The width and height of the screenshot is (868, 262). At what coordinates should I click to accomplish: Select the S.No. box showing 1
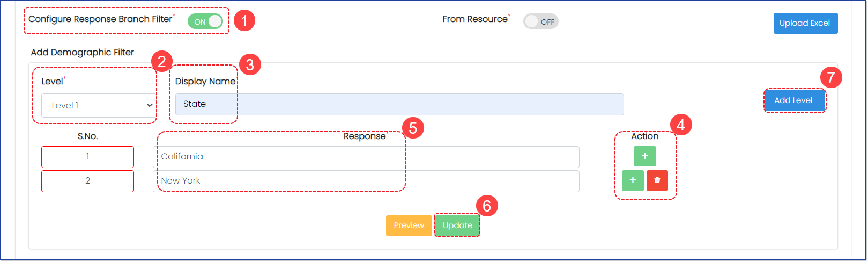(x=87, y=157)
